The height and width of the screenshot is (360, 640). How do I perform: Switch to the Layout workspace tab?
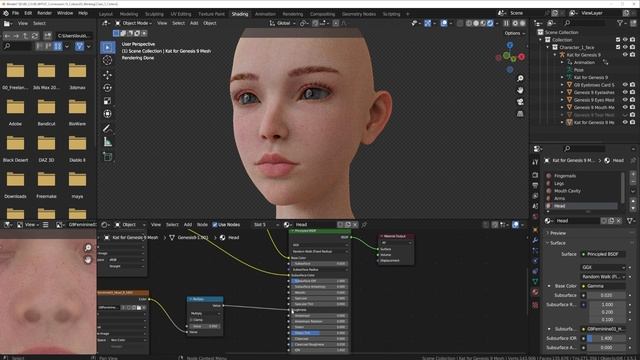click(106, 14)
